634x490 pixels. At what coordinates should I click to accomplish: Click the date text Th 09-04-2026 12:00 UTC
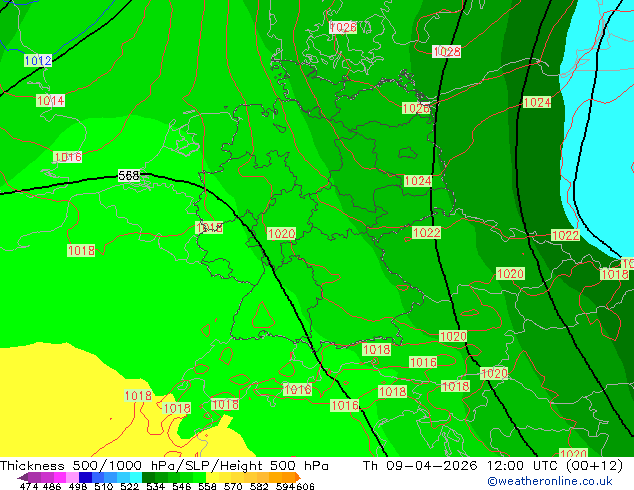[462, 466]
